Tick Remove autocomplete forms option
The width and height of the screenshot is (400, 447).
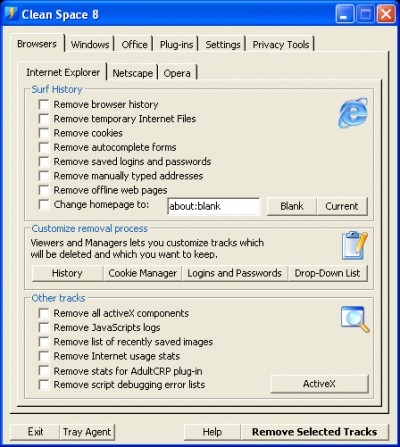click(x=44, y=147)
